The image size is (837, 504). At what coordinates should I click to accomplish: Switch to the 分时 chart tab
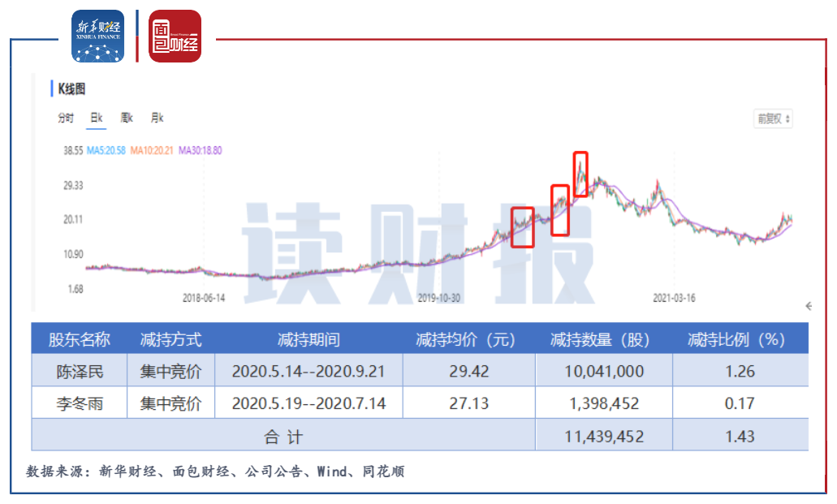(x=66, y=118)
